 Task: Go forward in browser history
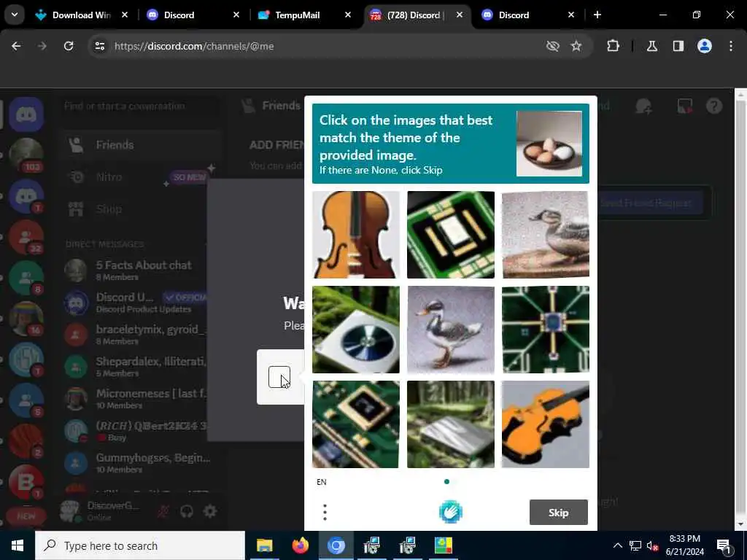42,46
